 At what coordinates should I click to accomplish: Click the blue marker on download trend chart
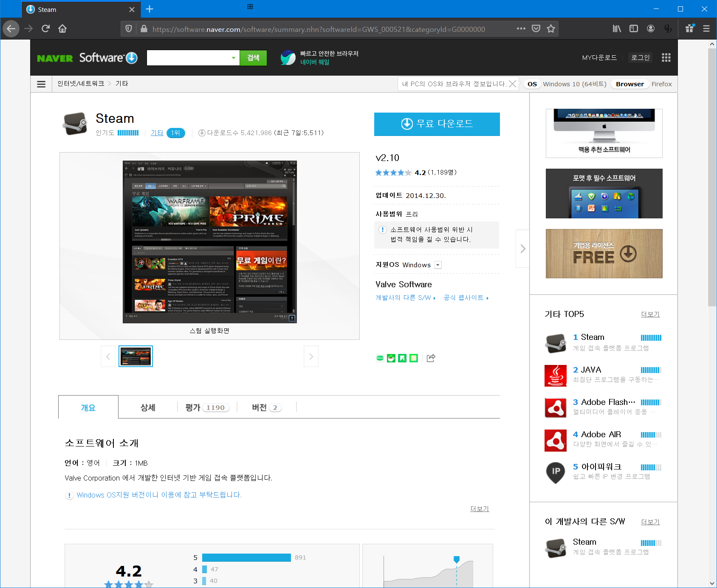tap(457, 560)
